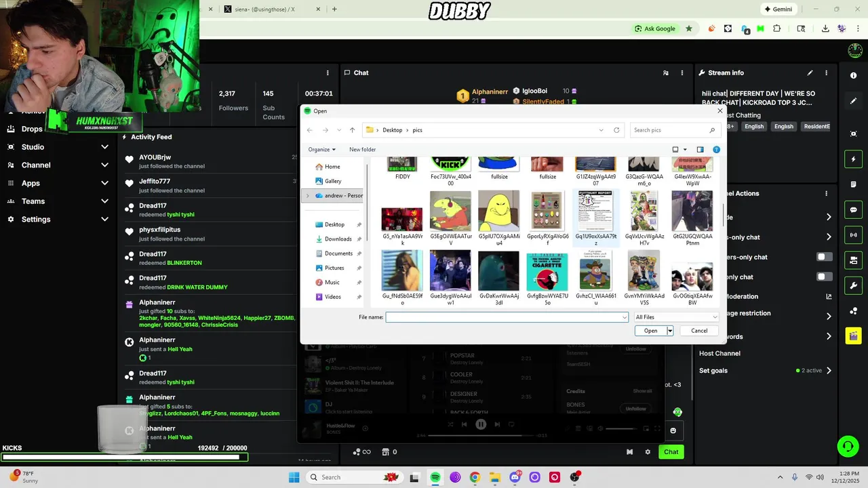Image resolution: width=868 pixels, height=488 pixels.
Task: Click the Open button split dropdown arrow
Action: tap(670, 331)
